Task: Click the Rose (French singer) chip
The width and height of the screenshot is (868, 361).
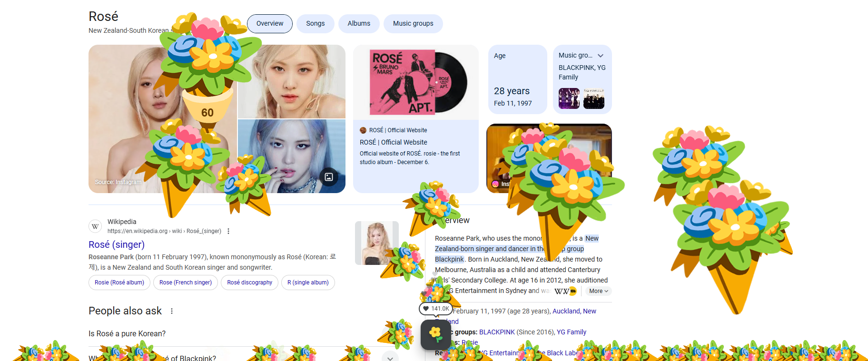Action: (x=186, y=283)
